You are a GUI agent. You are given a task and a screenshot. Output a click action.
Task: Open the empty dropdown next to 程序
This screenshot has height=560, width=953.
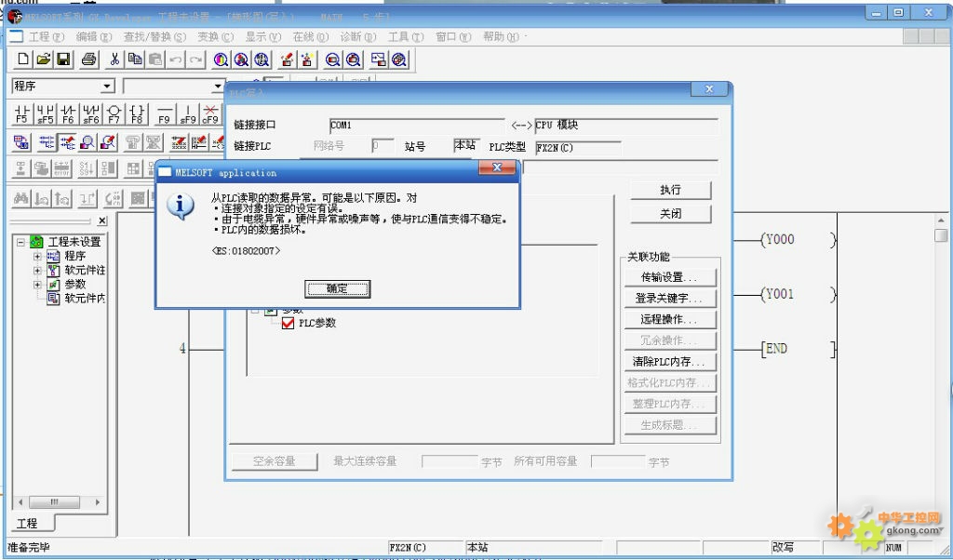click(x=217, y=87)
